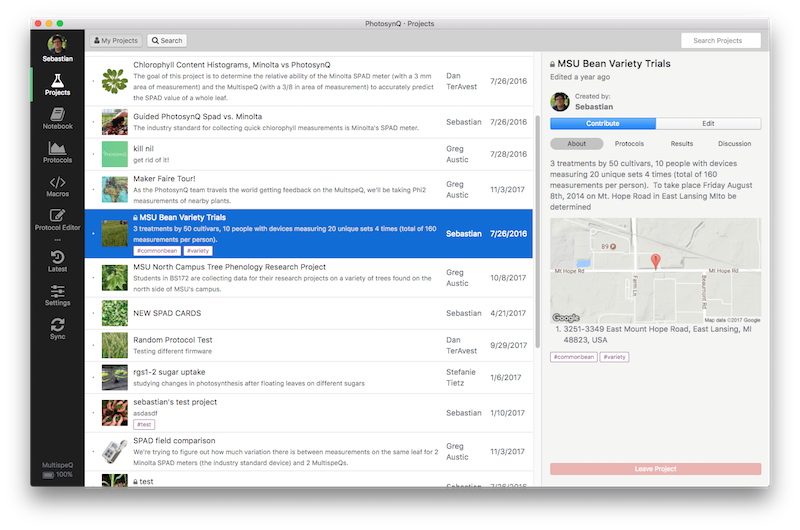Open 'MSU North Campus Tree Phenology Research Project'
This screenshot has width=800, height=530.
click(230, 267)
